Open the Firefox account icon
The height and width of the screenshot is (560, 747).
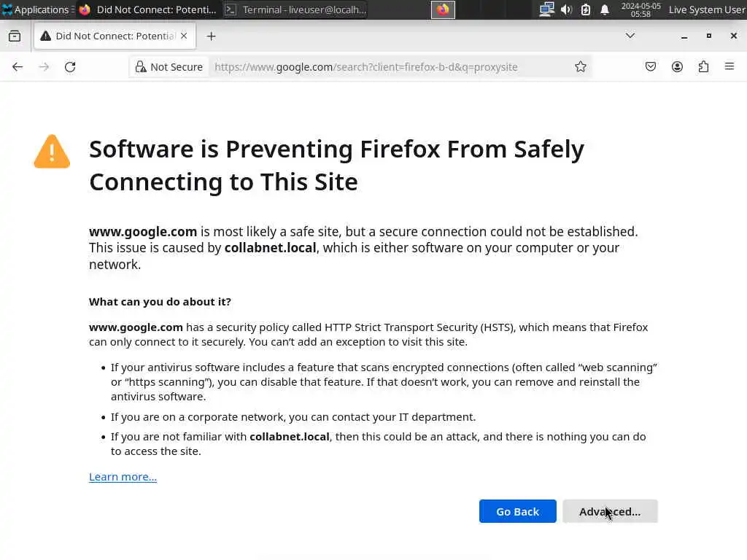coord(677,67)
